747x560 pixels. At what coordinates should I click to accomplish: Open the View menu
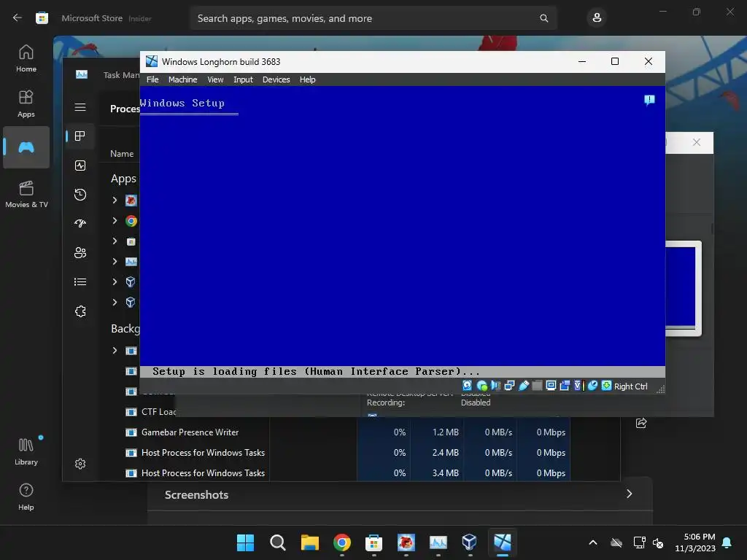pyautogui.click(x=215, y=79)
